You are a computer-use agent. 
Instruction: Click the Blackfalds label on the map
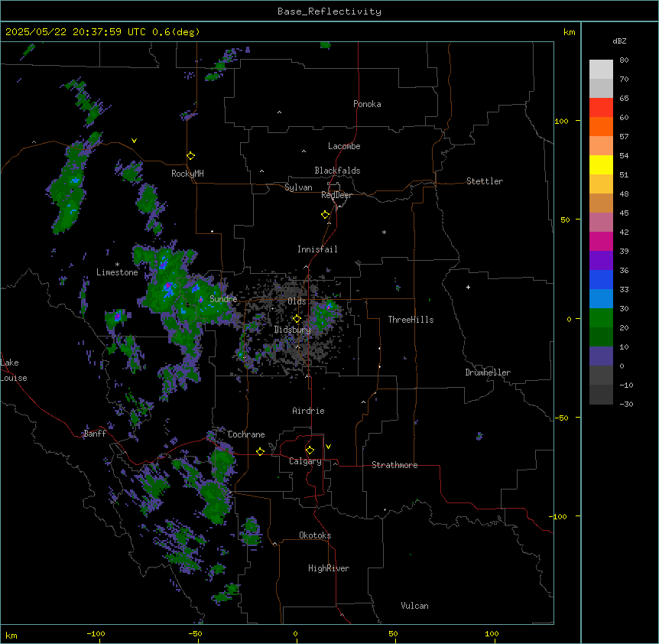(x=337, y=171)
